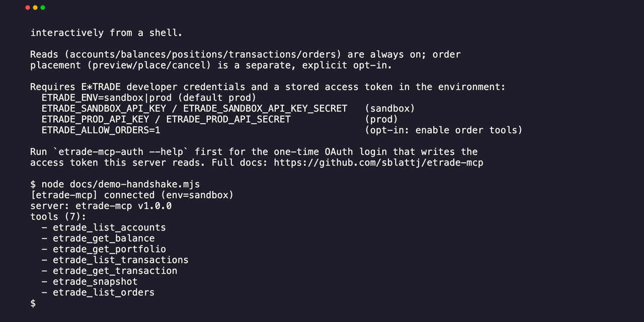
Task: Click the etrade_get_transaction tool name
Action: pyautogui.click(x=115, y=271)
